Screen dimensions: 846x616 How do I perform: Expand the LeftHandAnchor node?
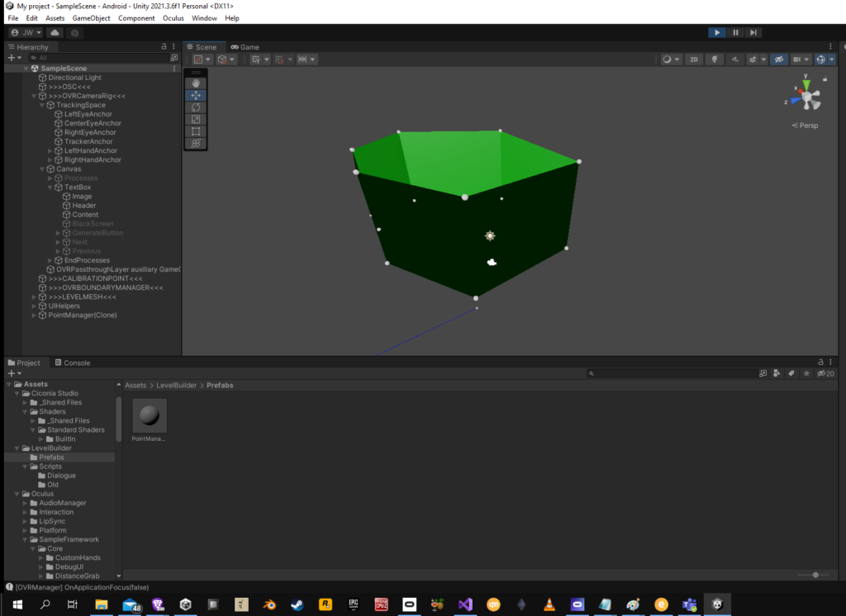[x=50, y=151]
